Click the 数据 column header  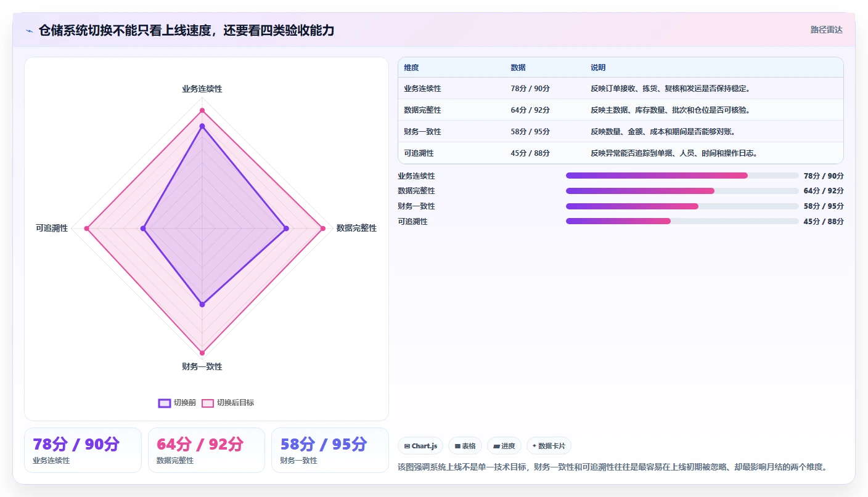tap(518, 68)
